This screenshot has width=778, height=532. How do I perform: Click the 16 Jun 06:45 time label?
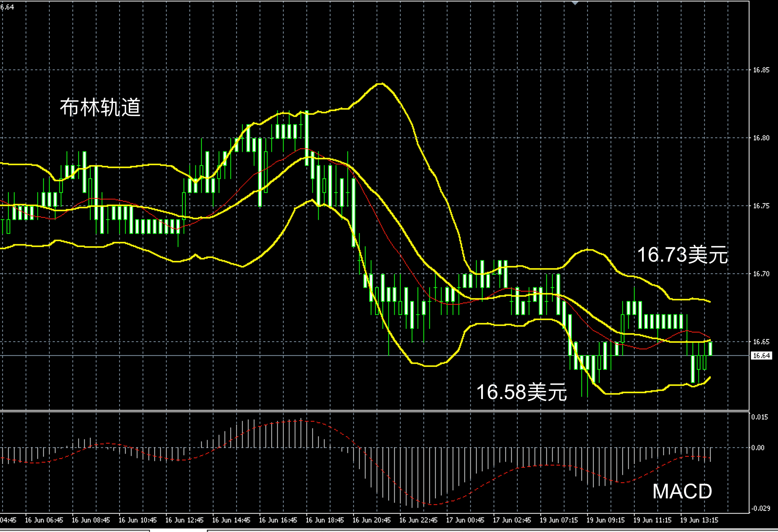(x=44, y=520)
